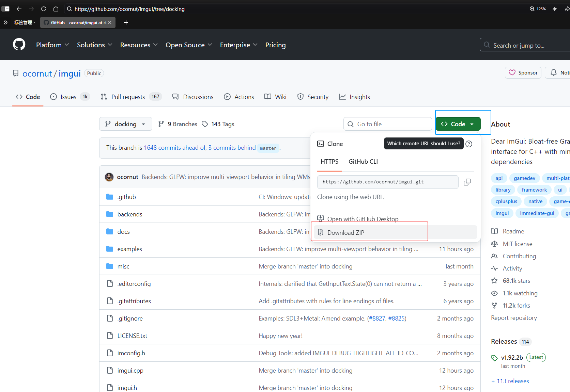Click Download ZIP
Viewport: 570px width, 392px height.
[x=395, y=232]
